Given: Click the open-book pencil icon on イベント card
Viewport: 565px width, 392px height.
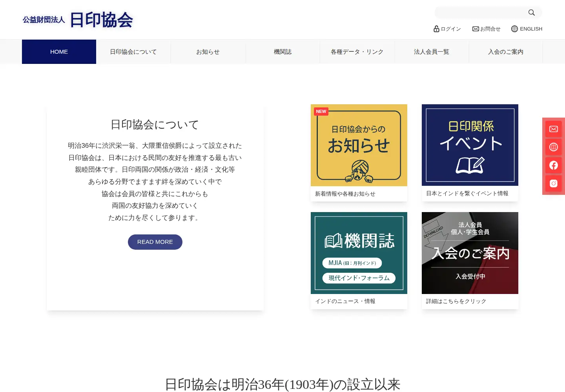Looking at the screenshot, I should (470, 165).
